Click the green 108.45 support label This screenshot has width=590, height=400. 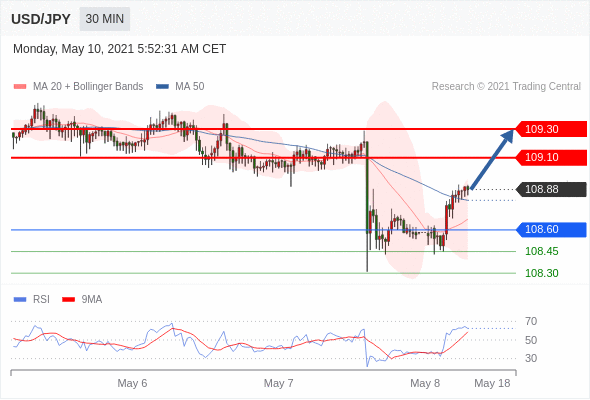[541, 251]
